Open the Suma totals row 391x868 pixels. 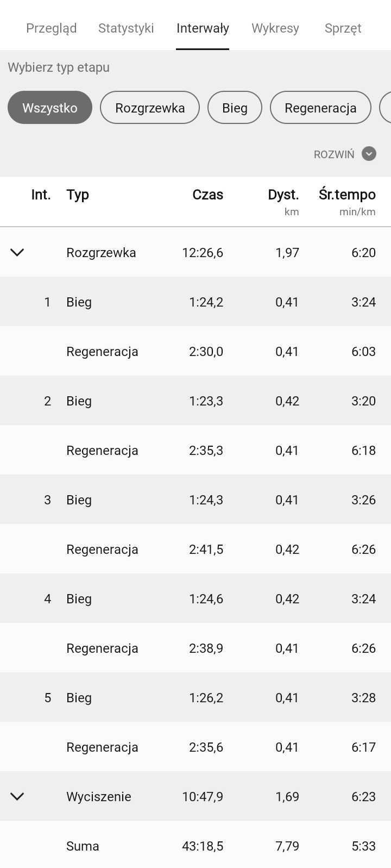195,846
